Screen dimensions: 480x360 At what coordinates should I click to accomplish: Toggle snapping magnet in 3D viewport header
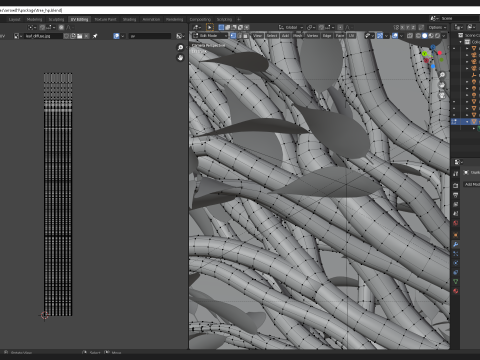[321, 27]
